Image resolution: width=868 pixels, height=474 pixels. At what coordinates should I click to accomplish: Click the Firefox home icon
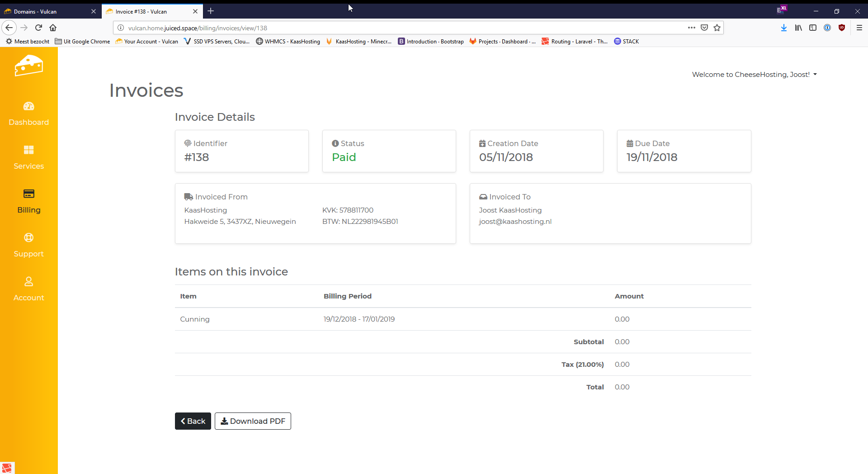[53, 28]
